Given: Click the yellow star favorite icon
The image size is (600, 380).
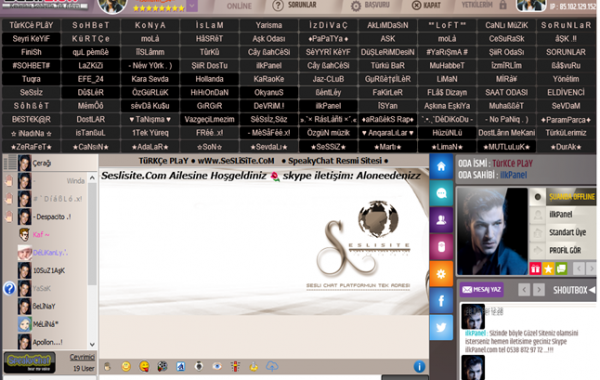Looking at the screenshot, I should coord(548,269).
